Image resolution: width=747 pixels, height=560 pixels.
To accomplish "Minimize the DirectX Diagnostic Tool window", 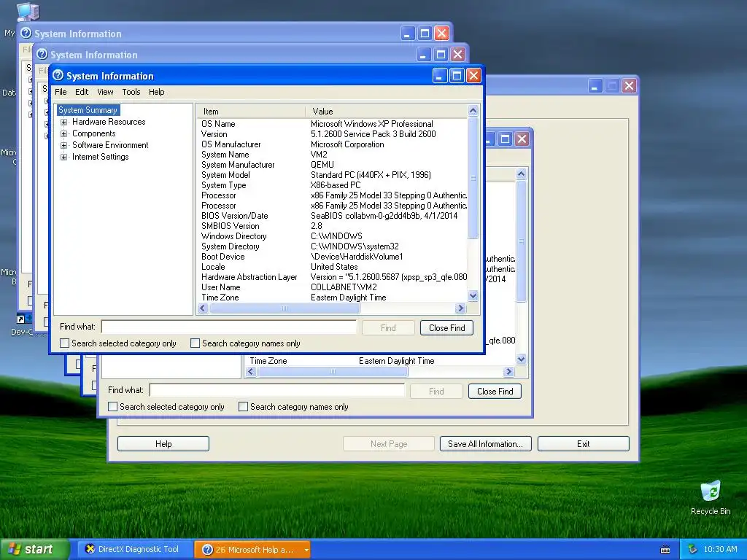I will [595, 86].
